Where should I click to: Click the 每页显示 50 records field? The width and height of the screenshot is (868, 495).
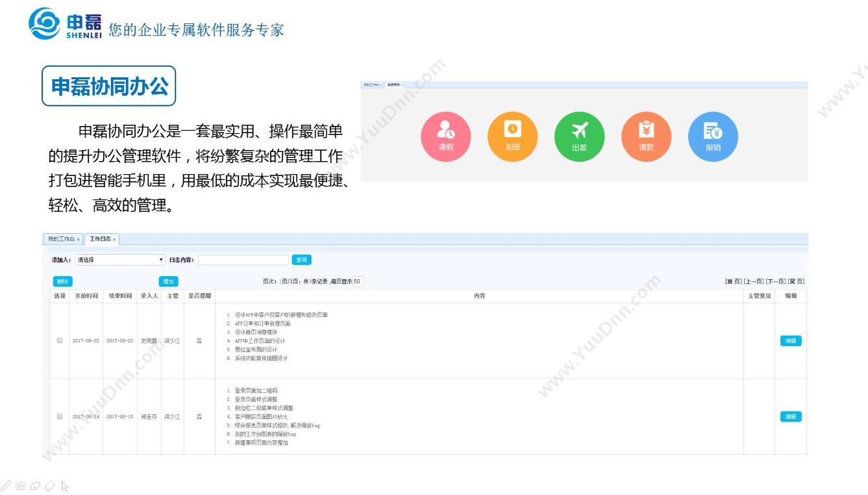[x=358, y=281]
